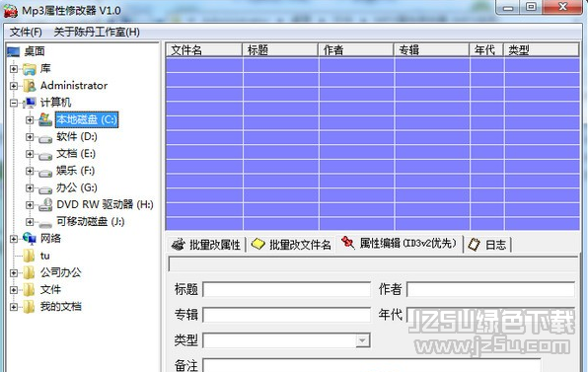Click the drive icon beside 办公 (G:)
This screenshot has height=372, width=588.
45,189
